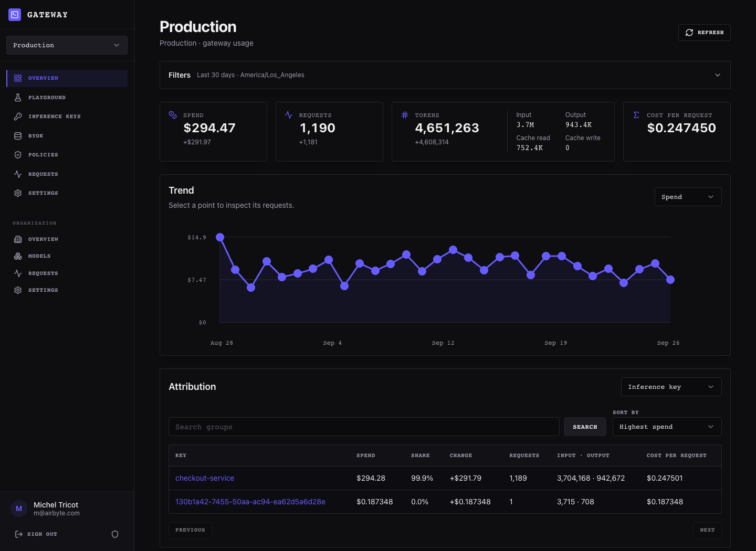Open project Requests activity icon

[x=18, y=174]
